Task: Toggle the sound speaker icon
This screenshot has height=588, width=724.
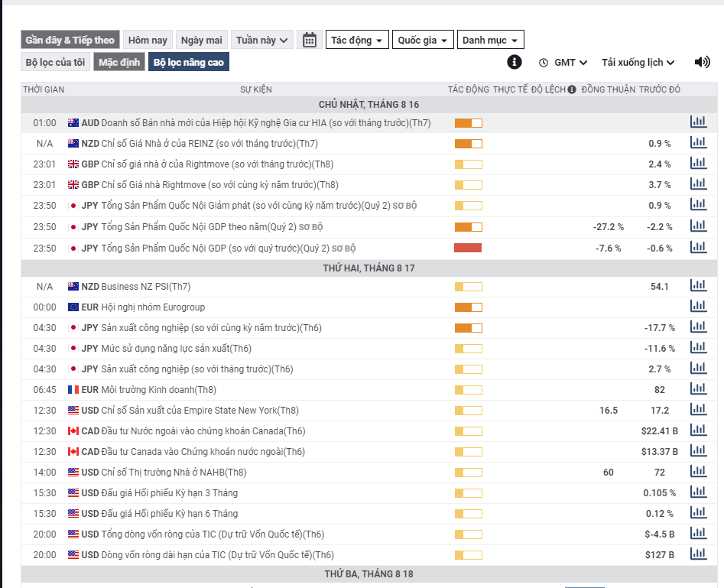Action: click(x=702, y=62)
